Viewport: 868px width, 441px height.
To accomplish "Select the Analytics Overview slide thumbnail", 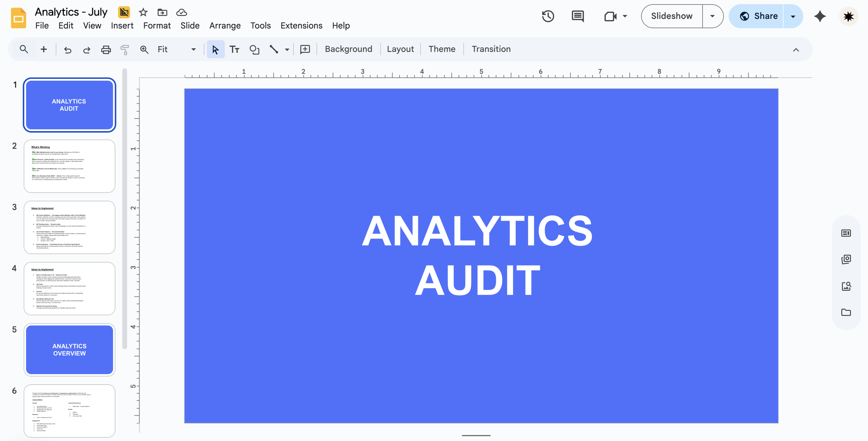I will coord(69,350).
